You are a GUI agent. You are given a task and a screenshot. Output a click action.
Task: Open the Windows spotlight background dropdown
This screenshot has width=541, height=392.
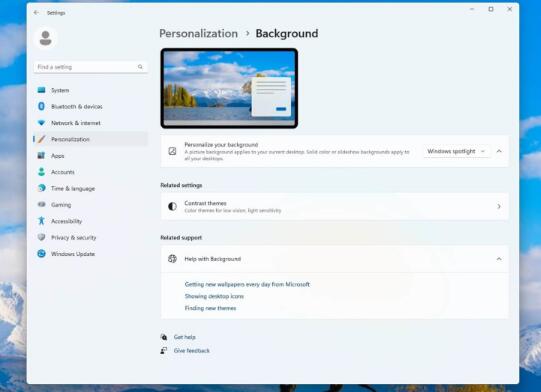tap(456, 151)
